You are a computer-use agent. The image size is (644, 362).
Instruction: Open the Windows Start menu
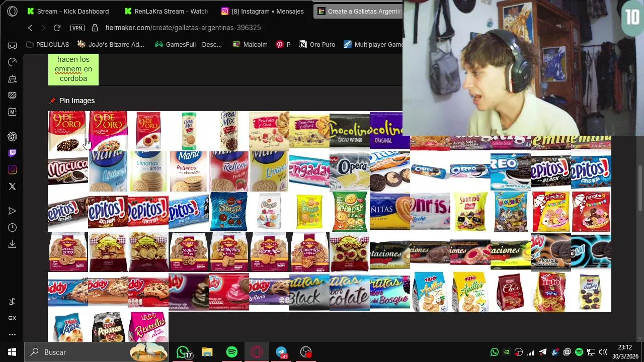[x=12, y=352]
